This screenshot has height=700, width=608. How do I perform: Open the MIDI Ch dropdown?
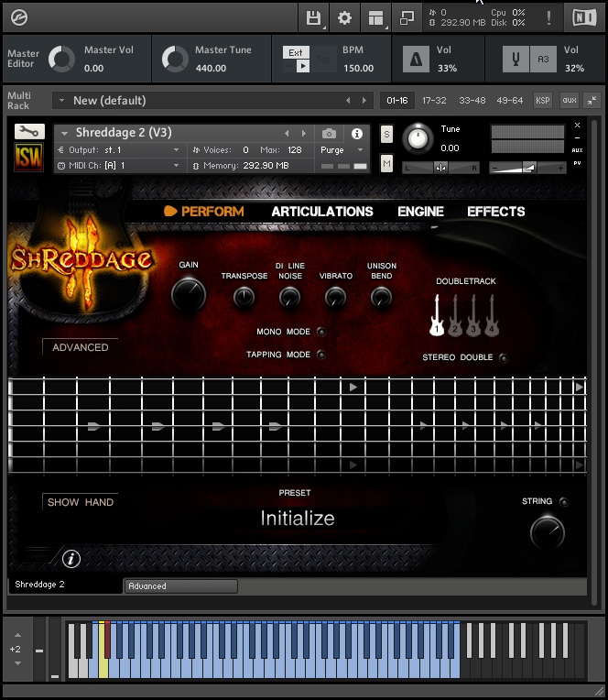click(x=119, y=166)
